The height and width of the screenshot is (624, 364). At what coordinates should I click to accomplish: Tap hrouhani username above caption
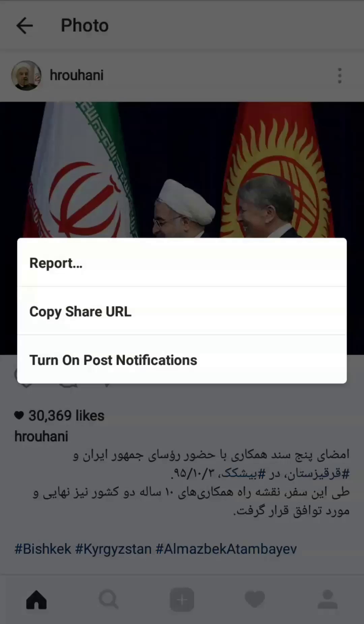click(41, 436)
